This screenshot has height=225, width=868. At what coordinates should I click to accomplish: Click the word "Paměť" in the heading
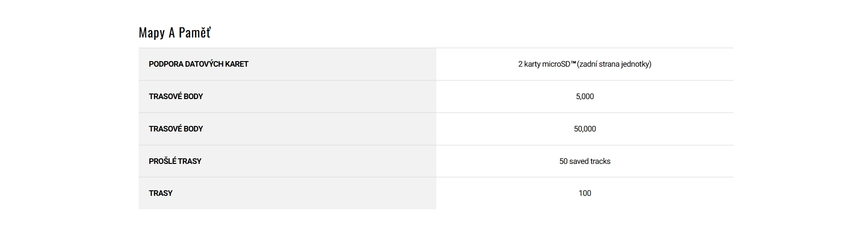pos(195,33)
